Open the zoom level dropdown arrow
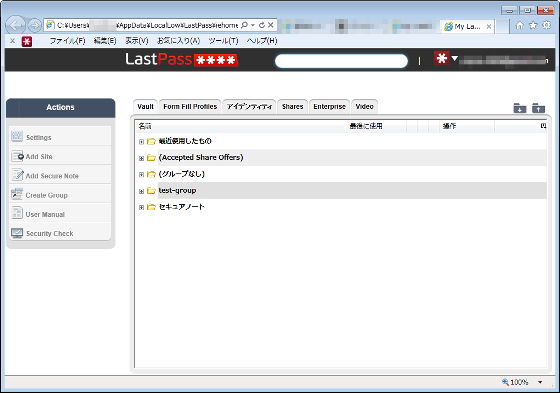The height and width of the screenshot is (393, 560). pyautogui.click(x=540, y=382)
